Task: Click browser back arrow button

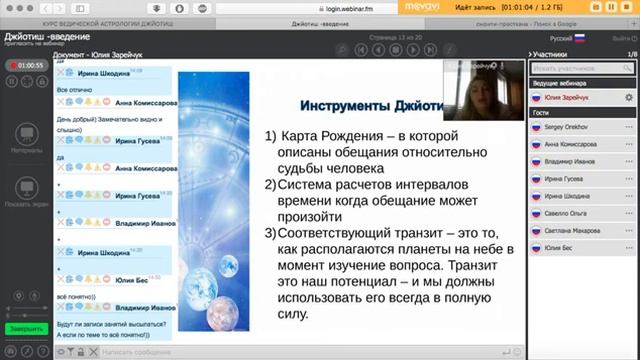Action: 46,8
